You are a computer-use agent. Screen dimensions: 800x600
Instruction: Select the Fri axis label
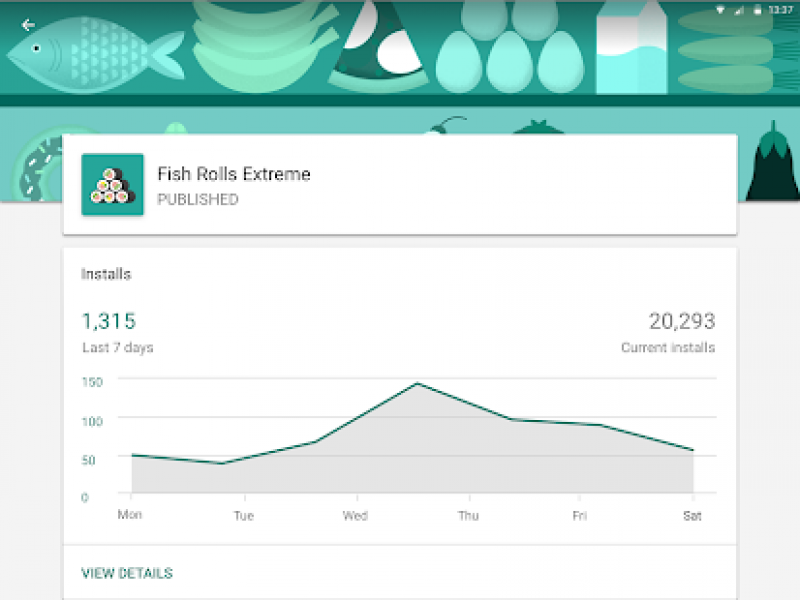580,515
